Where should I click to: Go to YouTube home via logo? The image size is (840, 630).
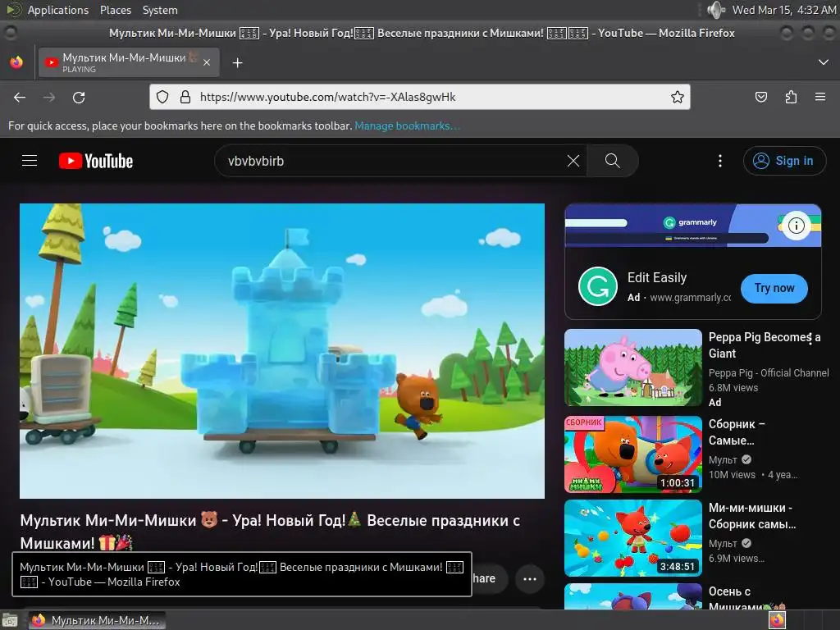point(96,161)
